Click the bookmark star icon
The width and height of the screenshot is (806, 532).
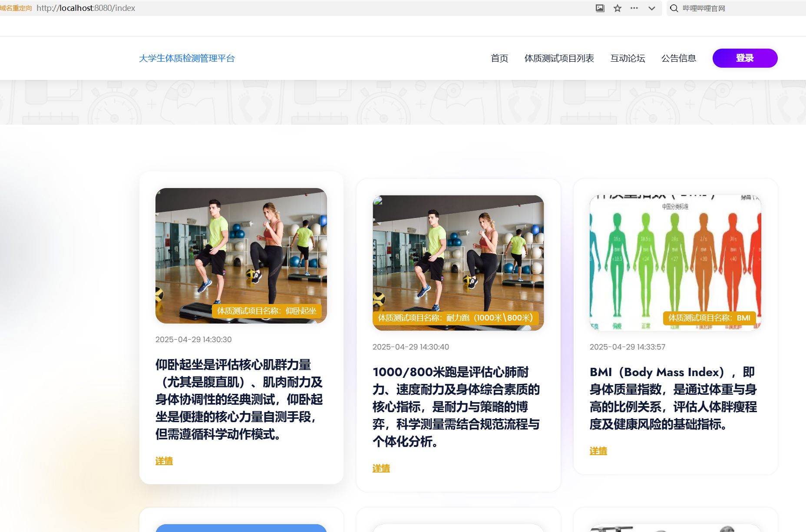click(617, 8)
